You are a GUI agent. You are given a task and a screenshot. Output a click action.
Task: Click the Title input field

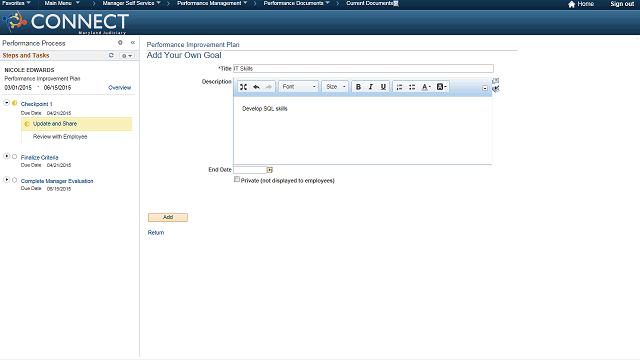pyautogui.click(x=363, y=69)
